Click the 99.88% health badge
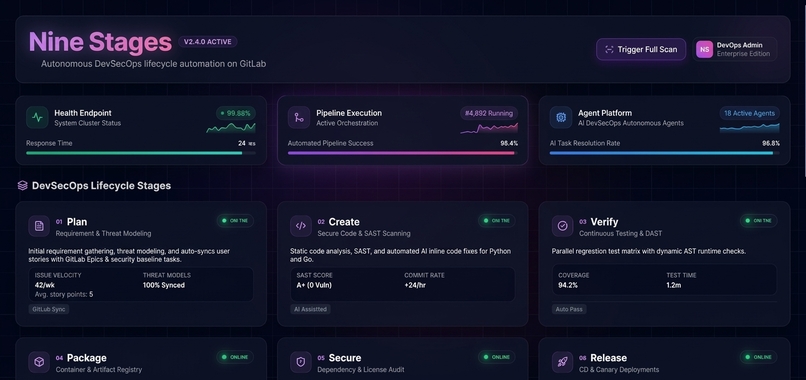 (236, 113)
